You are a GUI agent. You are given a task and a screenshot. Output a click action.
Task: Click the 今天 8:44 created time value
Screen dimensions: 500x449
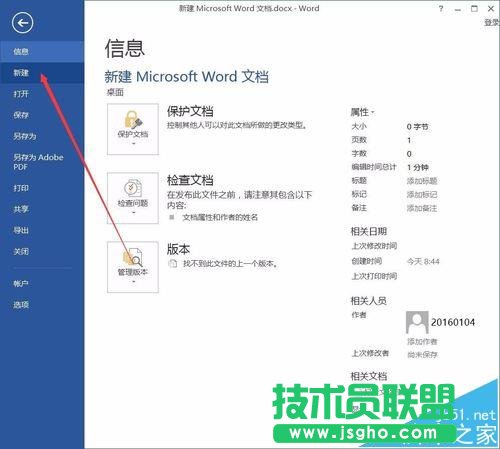coord(423,262)
